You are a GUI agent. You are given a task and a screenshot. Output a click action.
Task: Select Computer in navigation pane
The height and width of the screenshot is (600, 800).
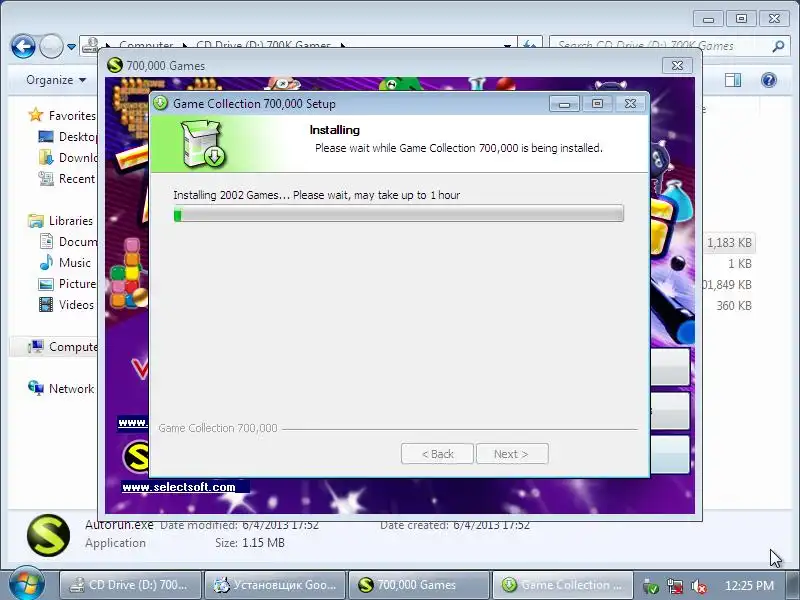point(62,346)
